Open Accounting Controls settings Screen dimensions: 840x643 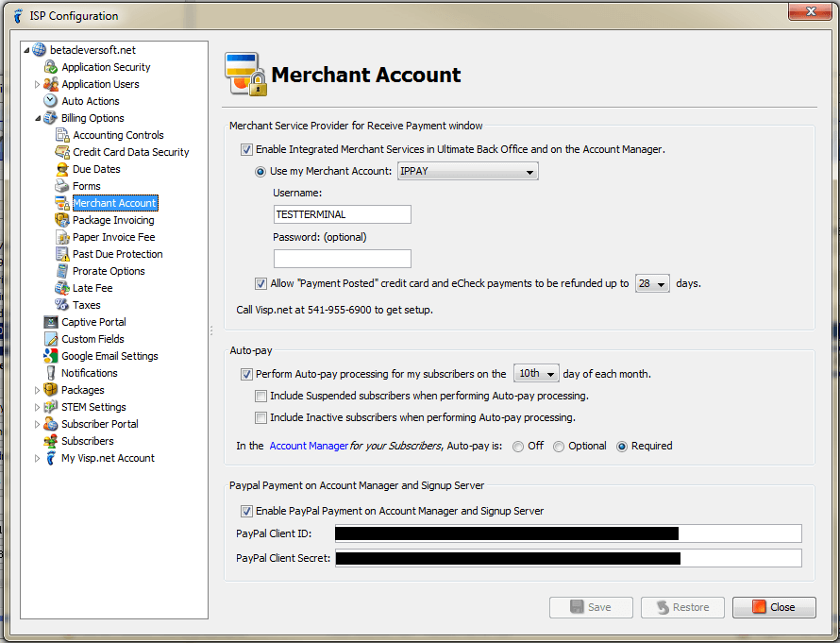[118, 135]
